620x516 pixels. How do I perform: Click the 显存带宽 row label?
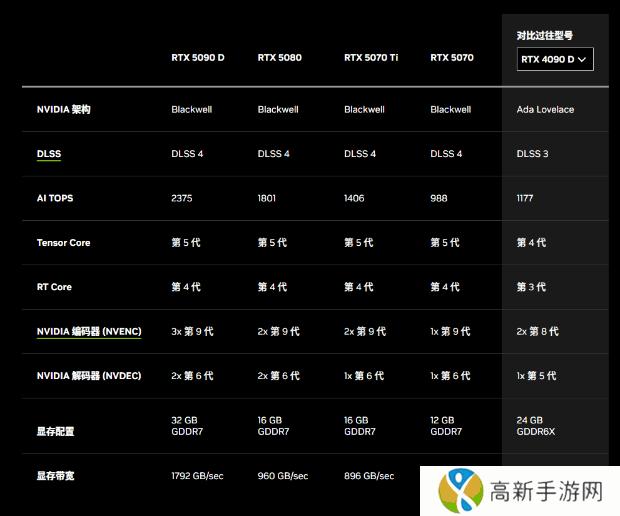[55, 476]
